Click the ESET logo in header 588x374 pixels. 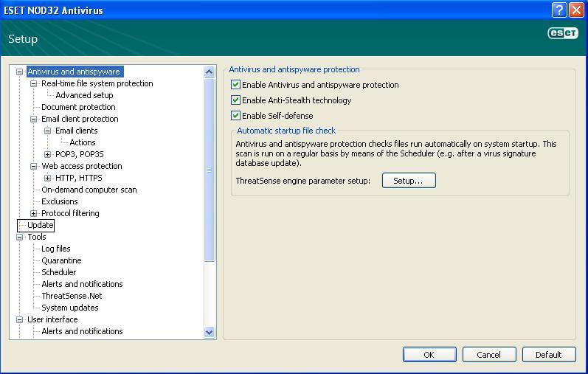tap(563, 33)
